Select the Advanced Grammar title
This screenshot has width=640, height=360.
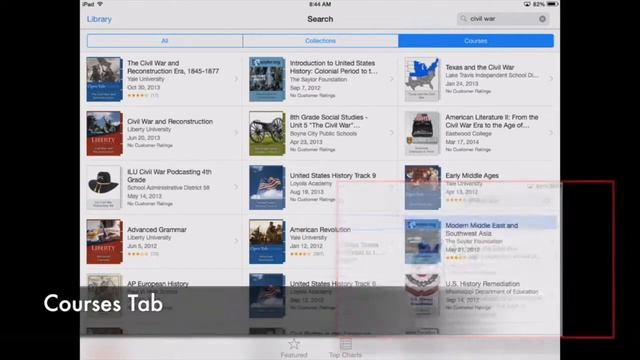pos(157,230)
